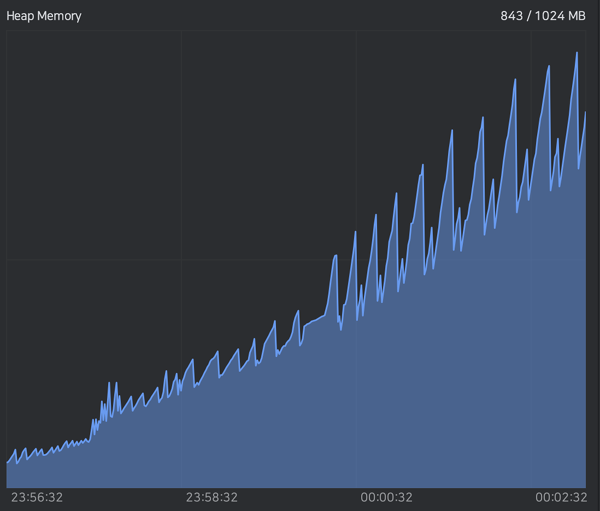
Task: Click the 23:58:32 time axis label
Action: point(212,497)
